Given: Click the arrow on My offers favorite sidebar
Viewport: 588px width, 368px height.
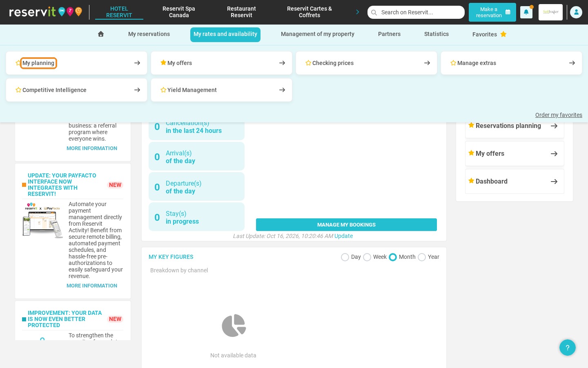Looking at the screenshot, I should 554,154.
